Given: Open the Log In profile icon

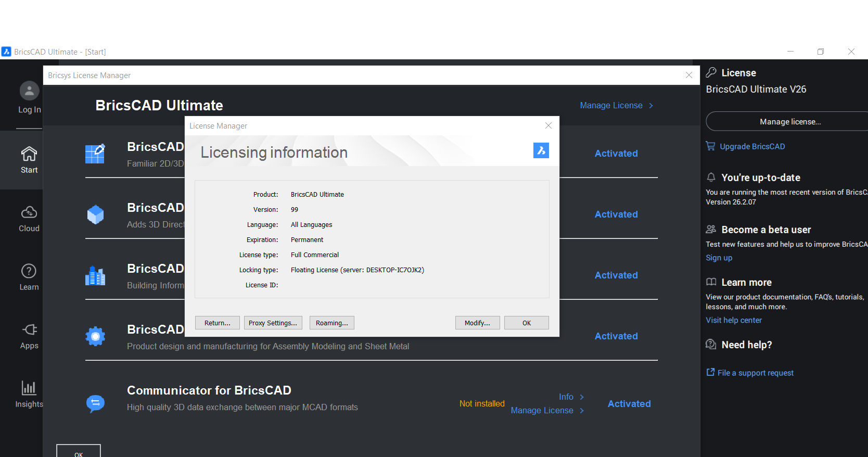Looking at the screenshot, I should coord(29,91).
